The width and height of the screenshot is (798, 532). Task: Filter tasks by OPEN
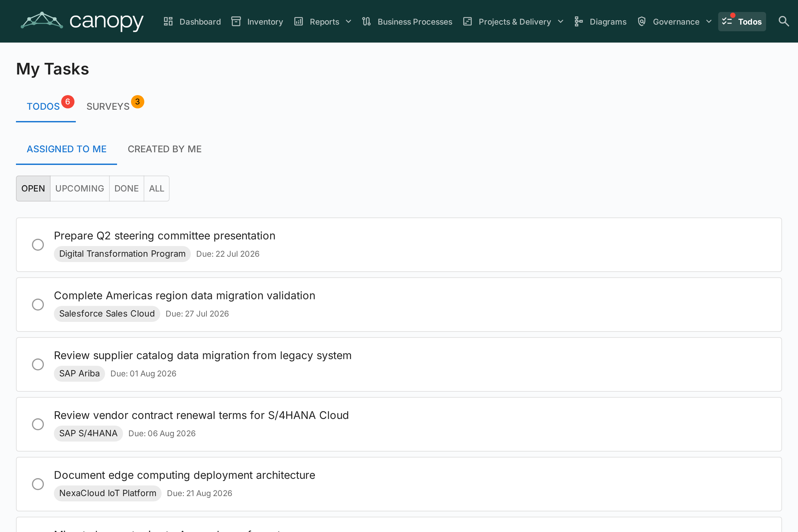coord(33,188)
